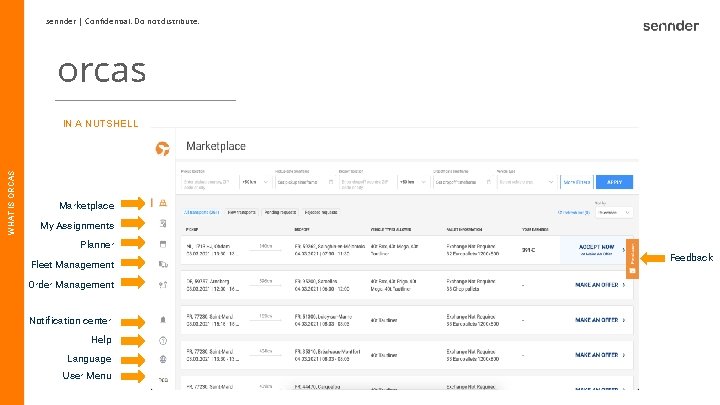Screen dimensions: 720x405
Task: Click the Marketplace page heading
Action: [216, 146]
